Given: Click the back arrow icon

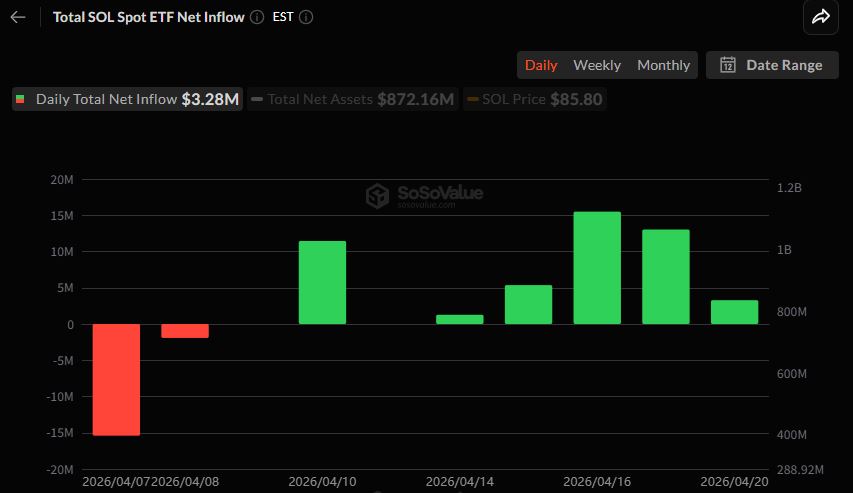Looking at the screenshot, I should (18, 17).
